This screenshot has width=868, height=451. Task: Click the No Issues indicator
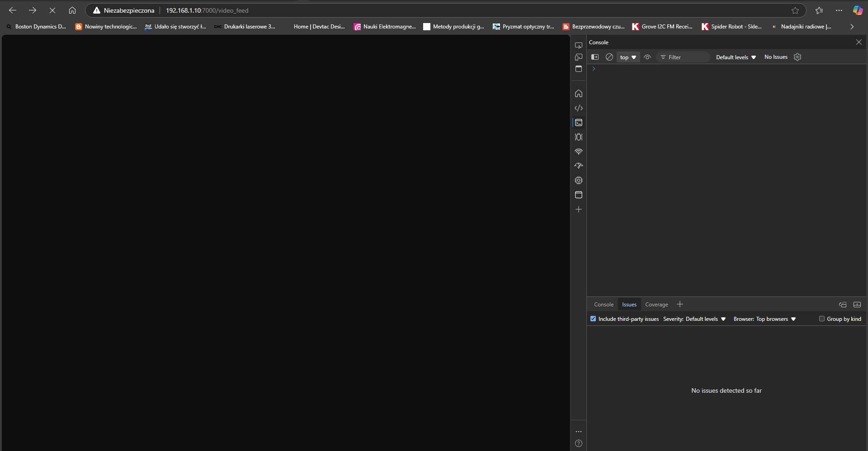[776, 57]
